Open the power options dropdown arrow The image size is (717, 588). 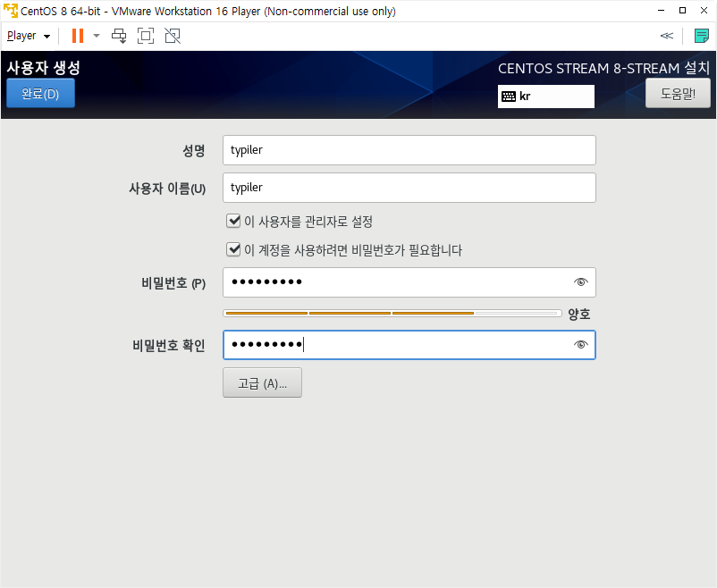click(x=96, y=36)
